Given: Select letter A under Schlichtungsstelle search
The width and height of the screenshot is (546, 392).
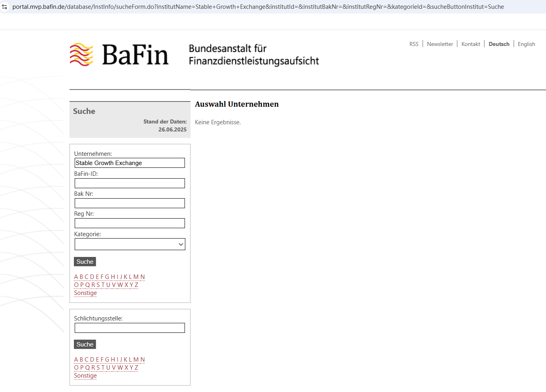Looking at the screenshot, I should [x=76, y=360].
